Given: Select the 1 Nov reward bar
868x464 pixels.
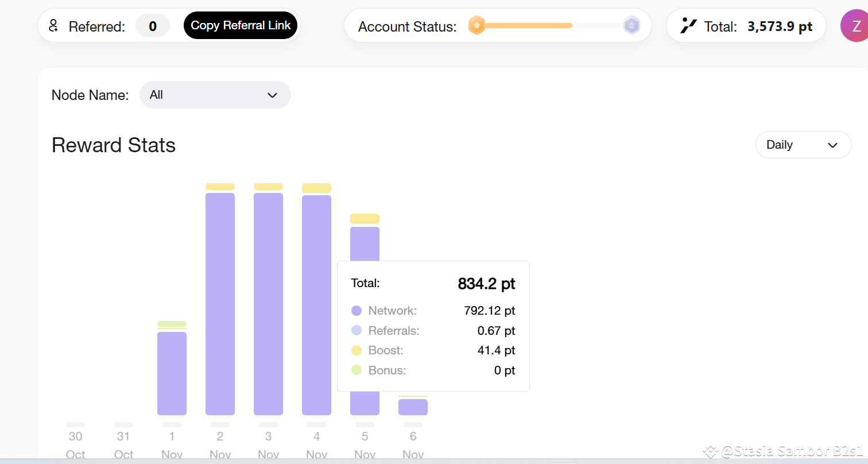Looking at the screenshot, I should (x=172, y=373).
